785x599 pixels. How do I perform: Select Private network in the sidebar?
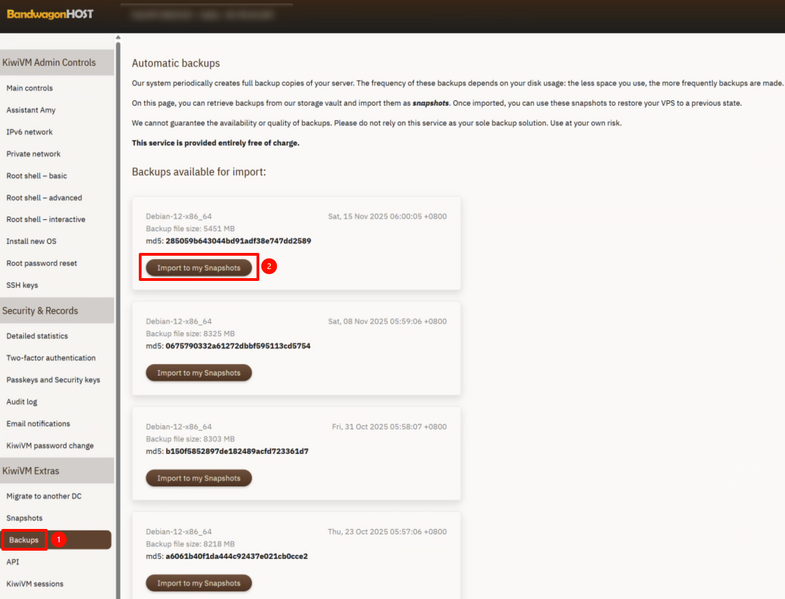(34, 154)
